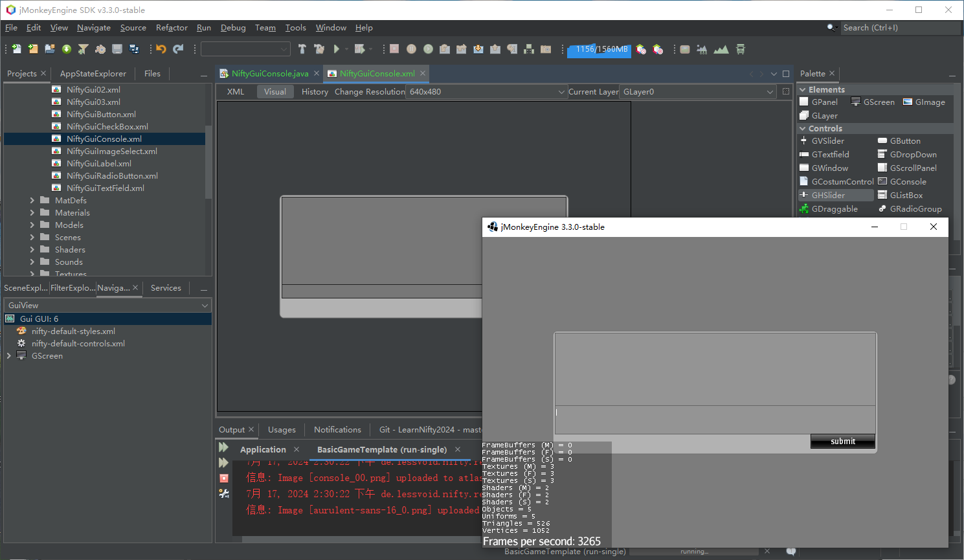
Task: Switch editor to XML view
Action: coord(236,92)
